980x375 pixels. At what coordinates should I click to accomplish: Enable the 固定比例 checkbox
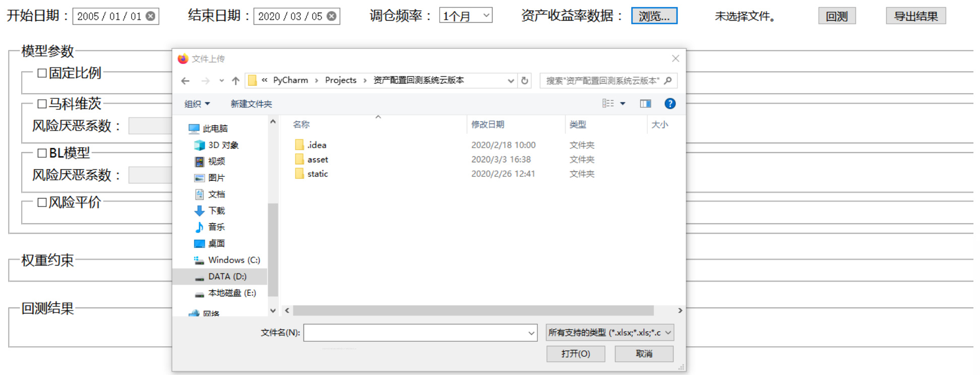click(x=42, y=73)
